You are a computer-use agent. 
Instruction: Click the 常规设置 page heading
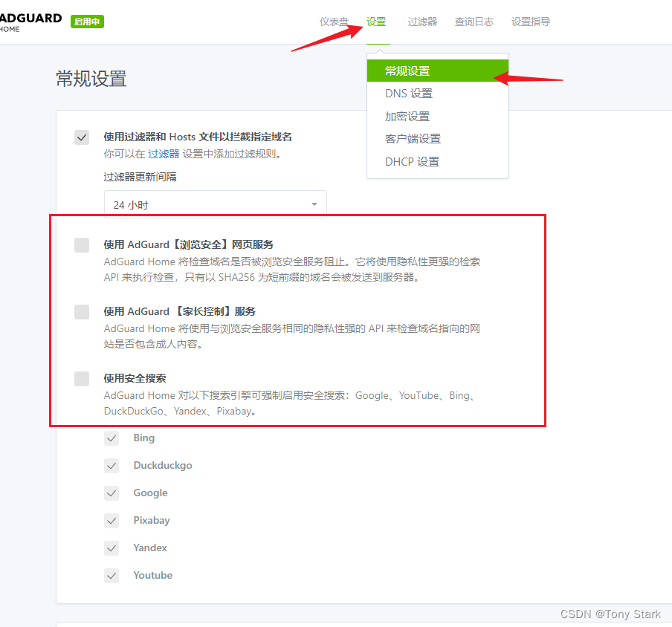pos(91,79)
